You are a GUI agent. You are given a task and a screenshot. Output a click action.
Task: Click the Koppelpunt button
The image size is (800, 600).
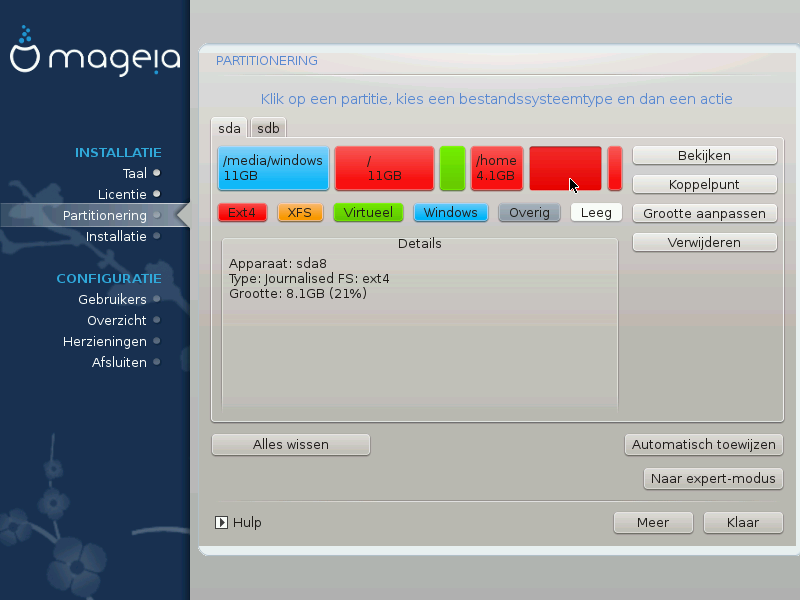coord(705,184)
